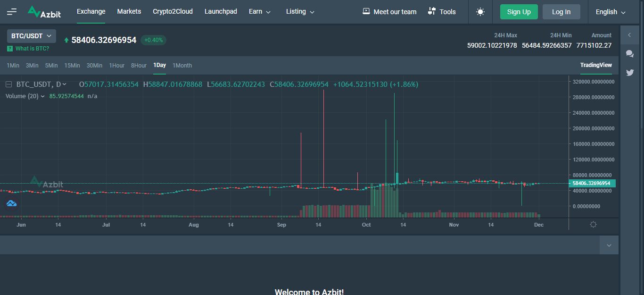Click the Meet our team video icon

pos(366,11)
